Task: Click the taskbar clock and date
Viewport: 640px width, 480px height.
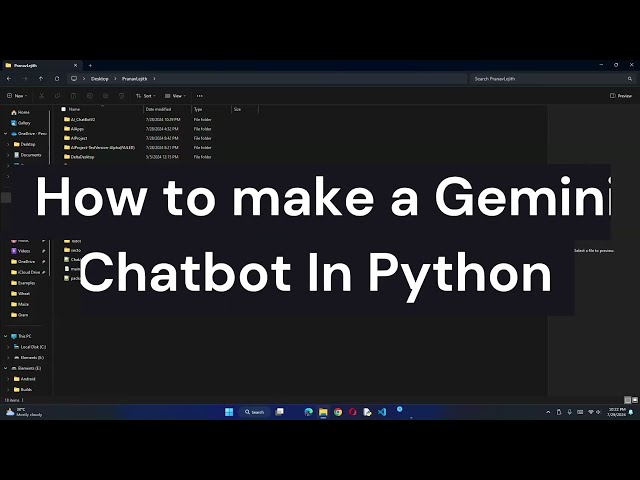Action: pos(616,412)
